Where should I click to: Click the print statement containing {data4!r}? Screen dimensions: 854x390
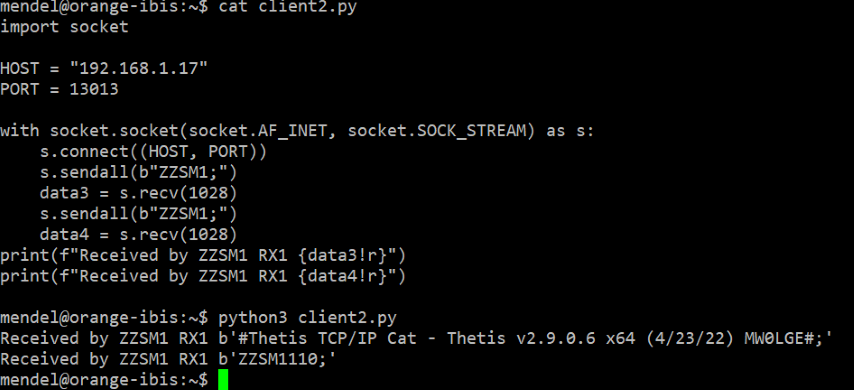(x=203, y=276)
